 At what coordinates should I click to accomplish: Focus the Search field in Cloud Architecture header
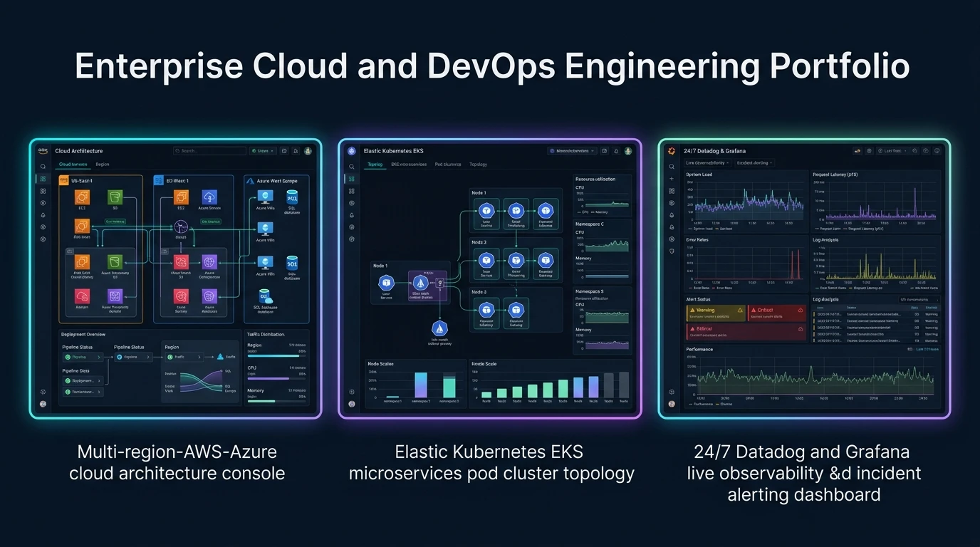209,151
